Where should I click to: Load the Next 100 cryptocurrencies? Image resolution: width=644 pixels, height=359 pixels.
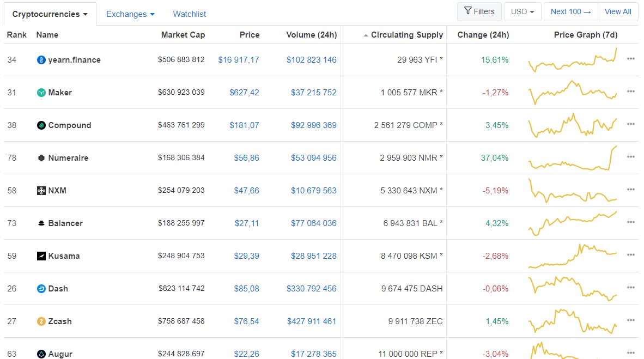click(x=571, y=11)
